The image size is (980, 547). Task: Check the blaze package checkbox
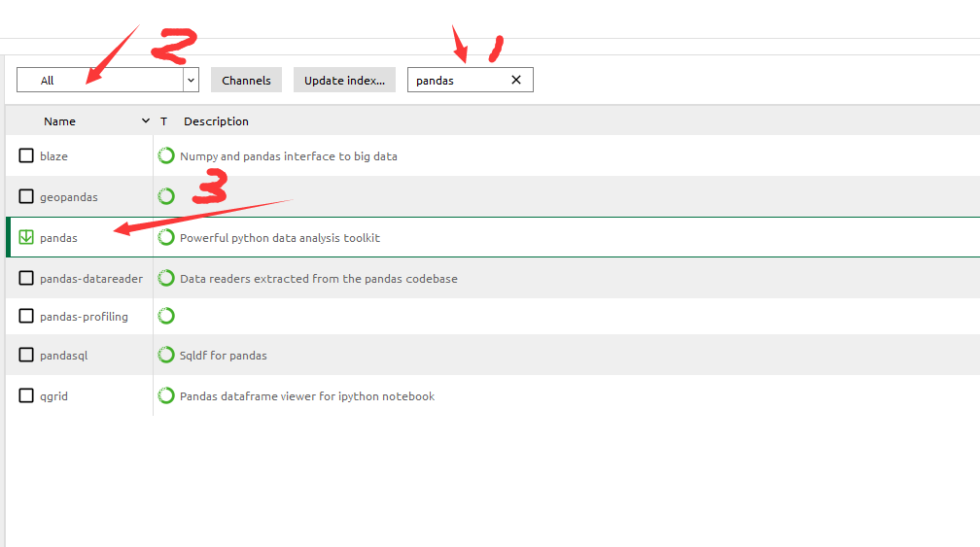coord(26,155)
